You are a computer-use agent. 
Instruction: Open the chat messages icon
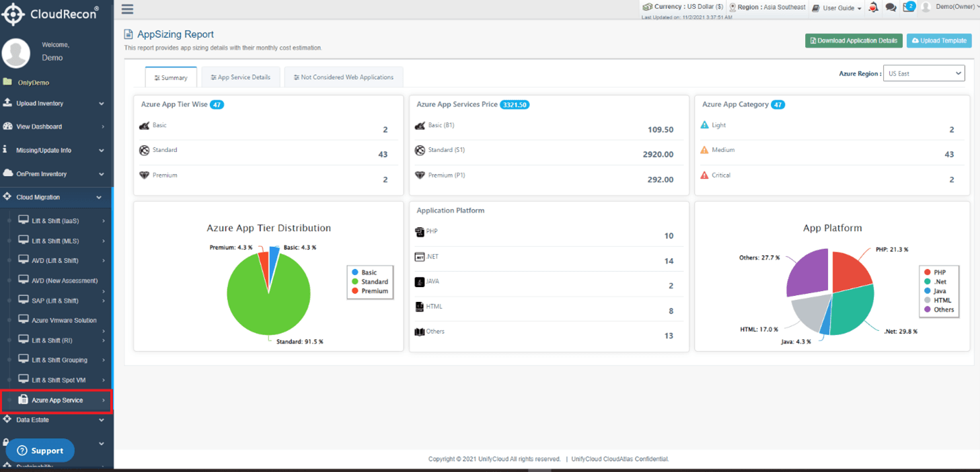(891, 7)
